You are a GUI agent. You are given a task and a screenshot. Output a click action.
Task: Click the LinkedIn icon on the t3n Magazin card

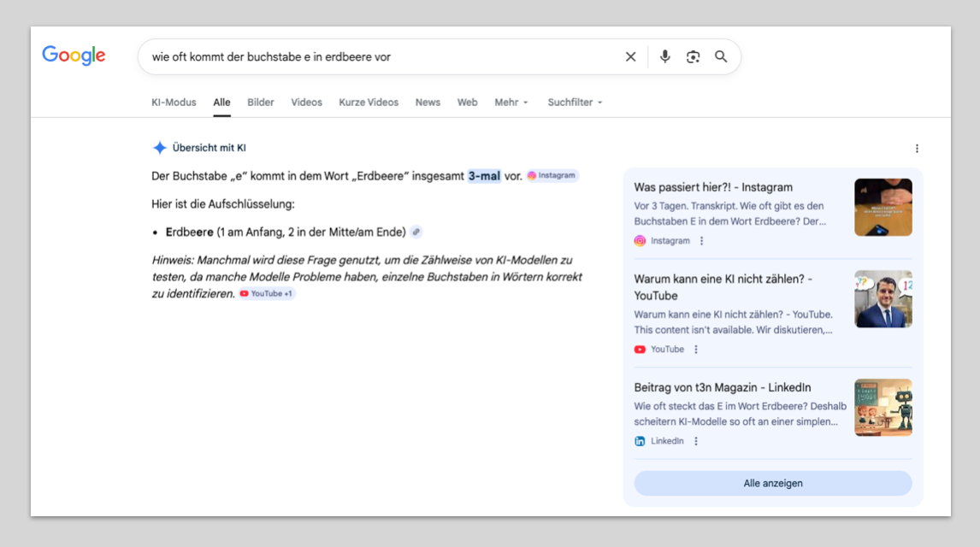pyautogui.click(x=641, y=440)
